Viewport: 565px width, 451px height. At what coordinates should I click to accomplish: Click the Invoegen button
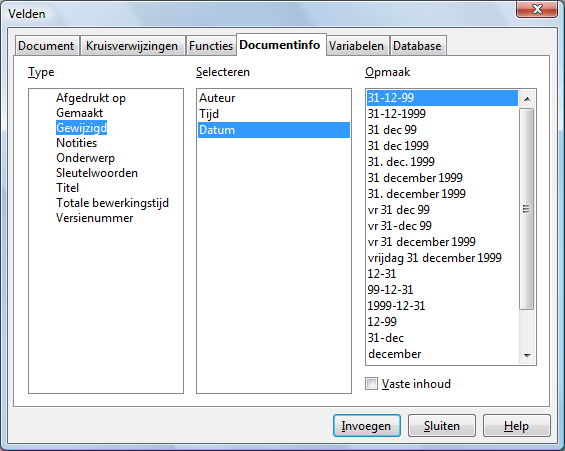point(366,426)
